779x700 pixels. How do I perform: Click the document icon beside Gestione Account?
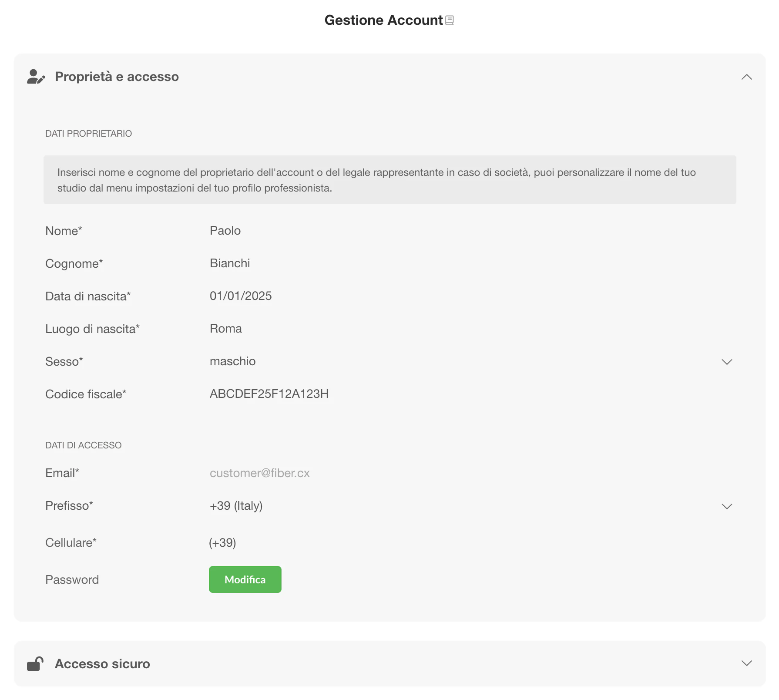click(x=450, y=20)
